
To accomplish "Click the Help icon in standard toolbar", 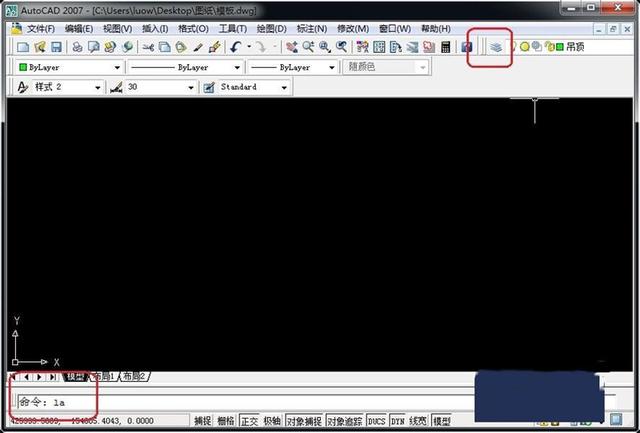I will (x=467, y=47).
